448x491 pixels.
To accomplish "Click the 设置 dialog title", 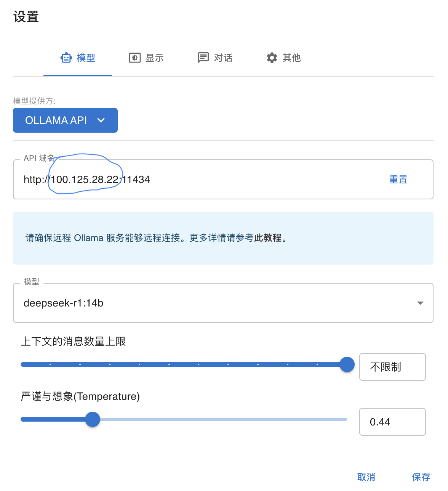I will coord(26,17).
